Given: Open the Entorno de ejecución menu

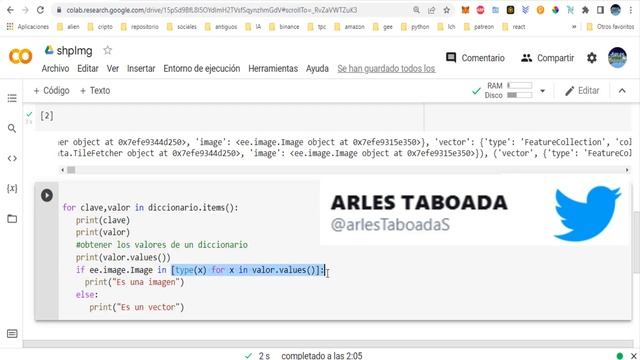Looking at the screenshot, I should (x=202, y=69).
